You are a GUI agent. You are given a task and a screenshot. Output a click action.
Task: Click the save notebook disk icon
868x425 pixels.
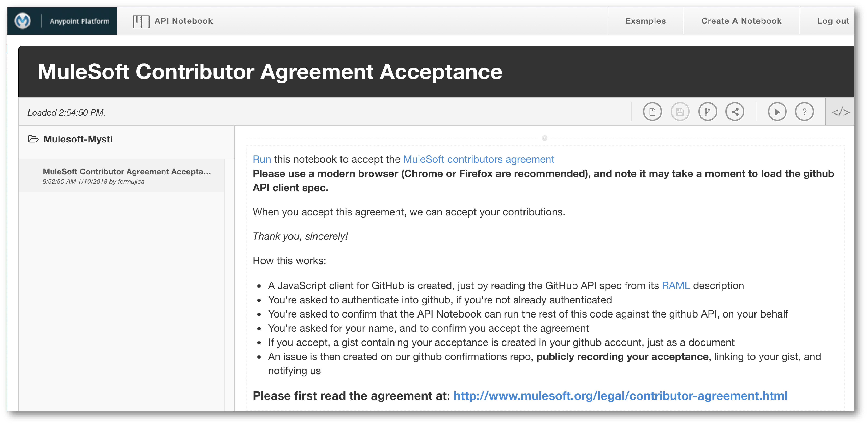tap(680, 112)
